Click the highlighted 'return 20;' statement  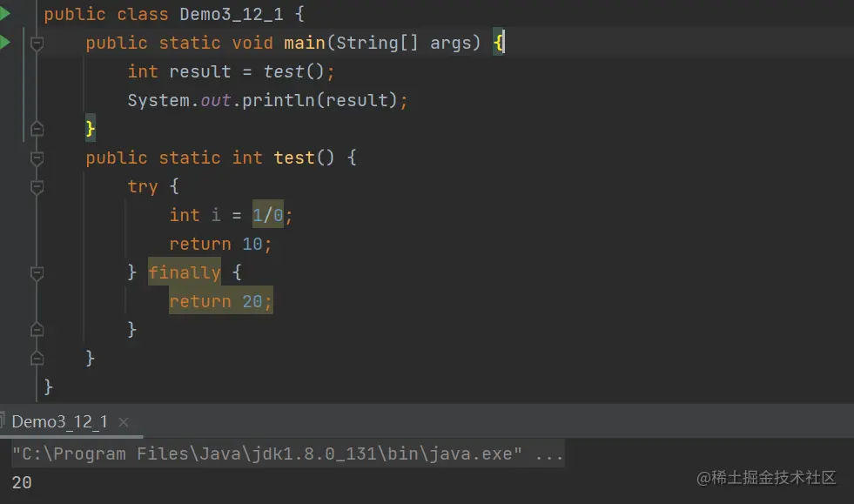point(220,301)
